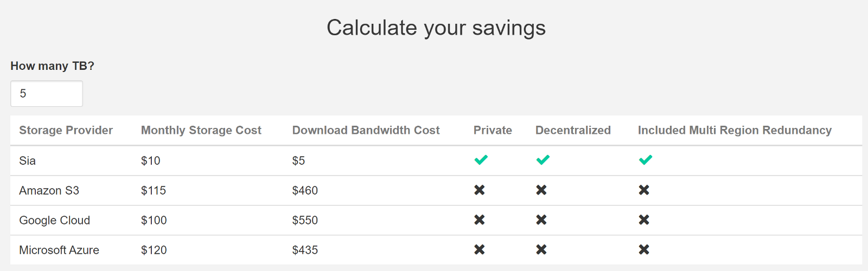The width and height of the screenshot is (868, 271).
Task: Select the Amazon S3 row name
Action: [x=49, y=190]
